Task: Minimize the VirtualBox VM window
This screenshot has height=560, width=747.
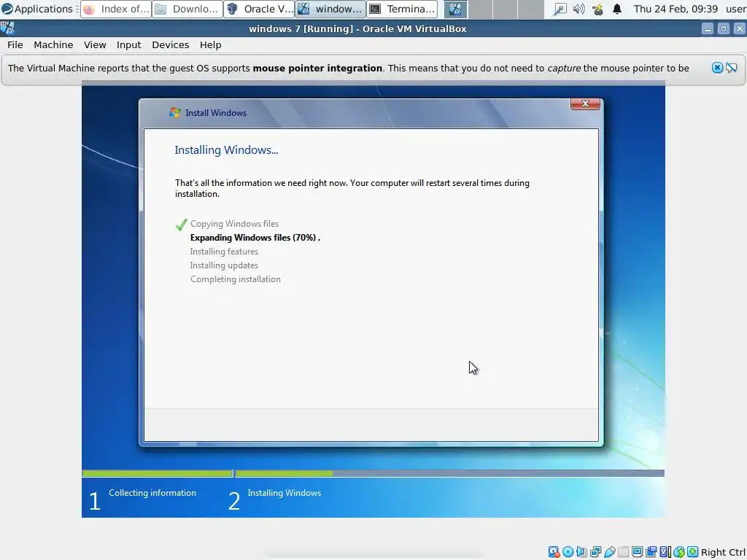Action: coord(708,28)
